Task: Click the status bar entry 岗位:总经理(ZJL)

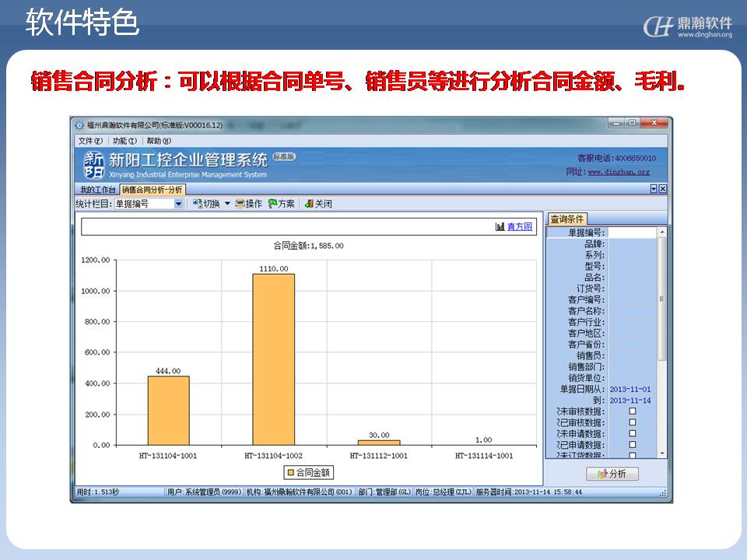Action: 444,492
